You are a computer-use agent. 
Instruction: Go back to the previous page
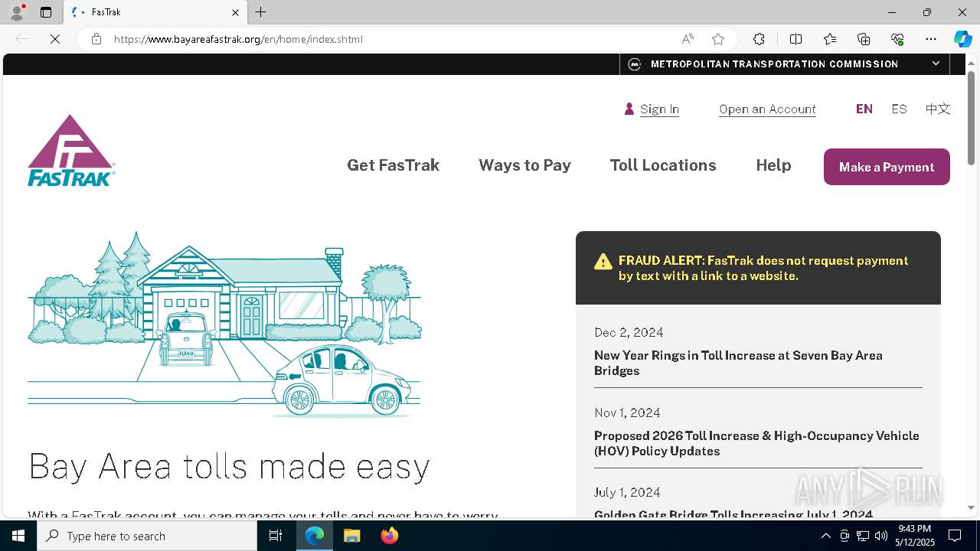[x=21, y=39]
